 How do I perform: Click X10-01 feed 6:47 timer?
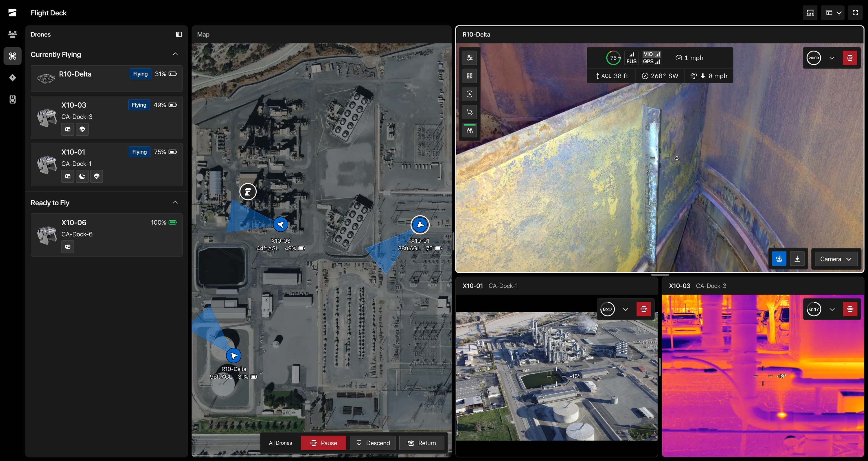point(608,309)
